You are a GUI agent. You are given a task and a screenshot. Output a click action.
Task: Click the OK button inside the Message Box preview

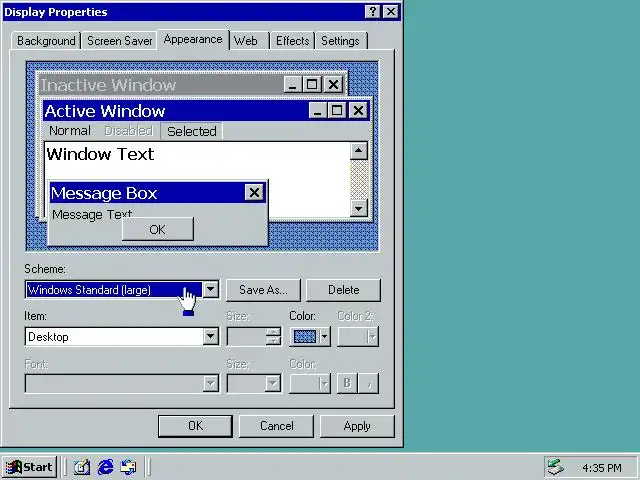pyautogui.click(x=158, y=229)
